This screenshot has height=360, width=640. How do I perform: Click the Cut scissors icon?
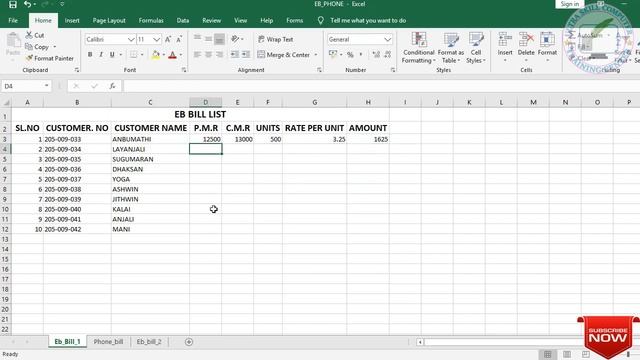pyautogui.click(x=29, y=35)
